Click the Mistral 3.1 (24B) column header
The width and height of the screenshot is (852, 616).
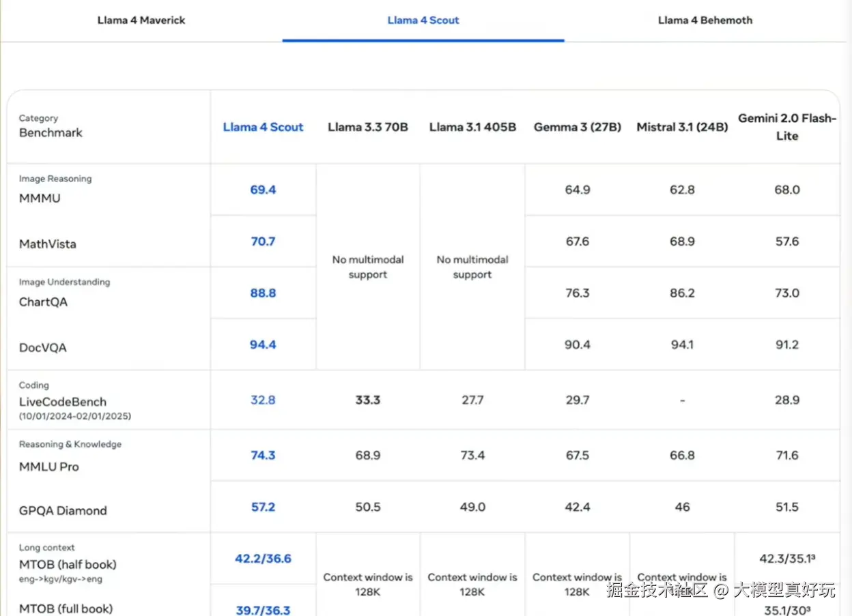(682, 127)
